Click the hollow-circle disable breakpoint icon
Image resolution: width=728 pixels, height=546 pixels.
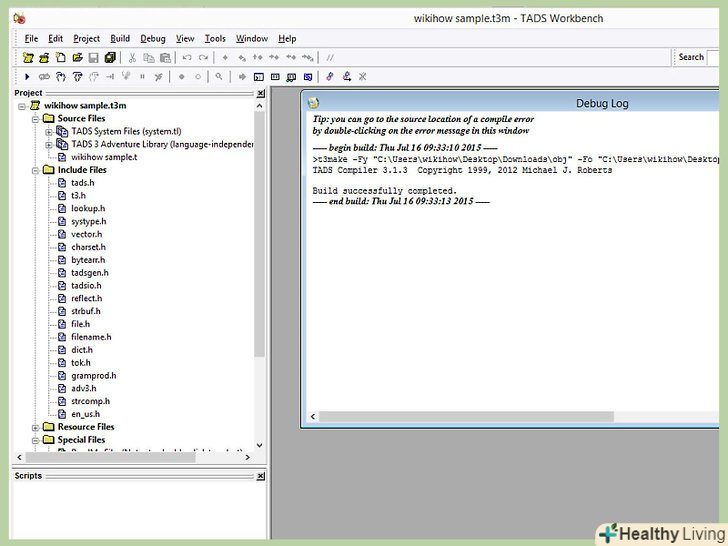point(198,77)
